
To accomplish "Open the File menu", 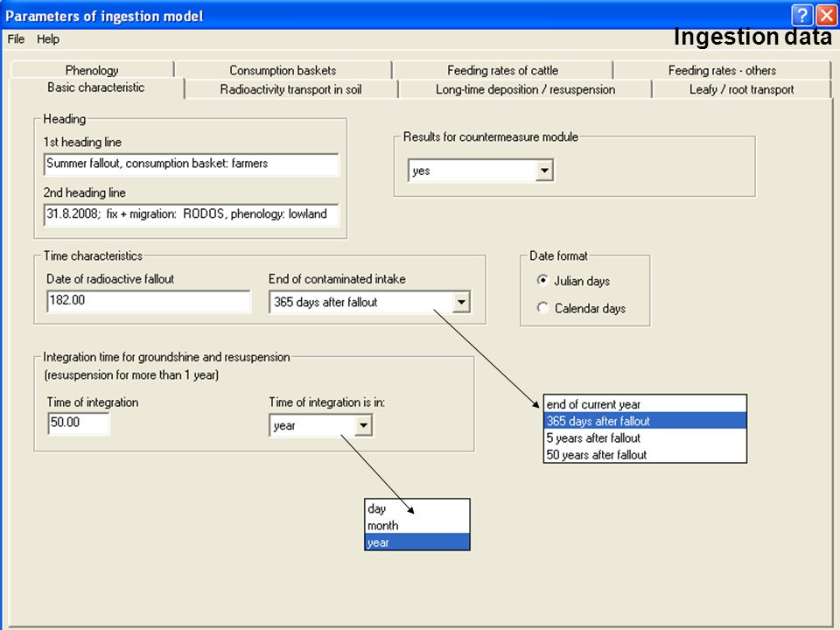I will coord(16,39).
